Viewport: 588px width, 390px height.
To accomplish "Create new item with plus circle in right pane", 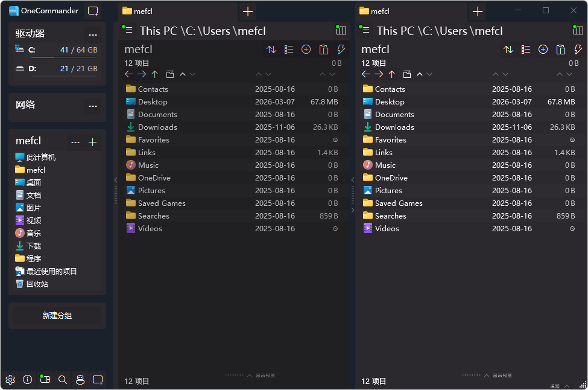I will 543,50.
